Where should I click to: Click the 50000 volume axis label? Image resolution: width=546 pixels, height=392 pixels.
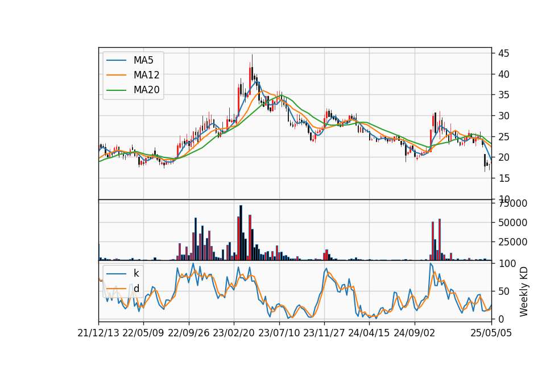512,223
